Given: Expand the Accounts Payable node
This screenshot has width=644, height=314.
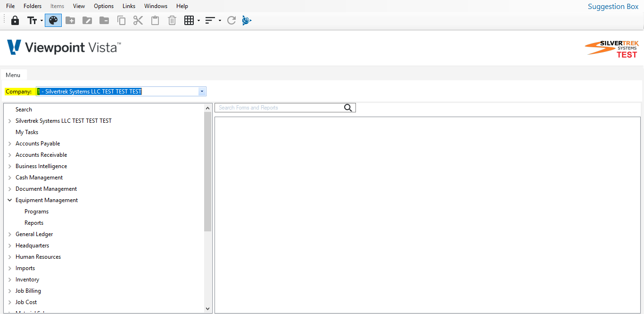Looking at the screenshot, I should tap(10, 144).
